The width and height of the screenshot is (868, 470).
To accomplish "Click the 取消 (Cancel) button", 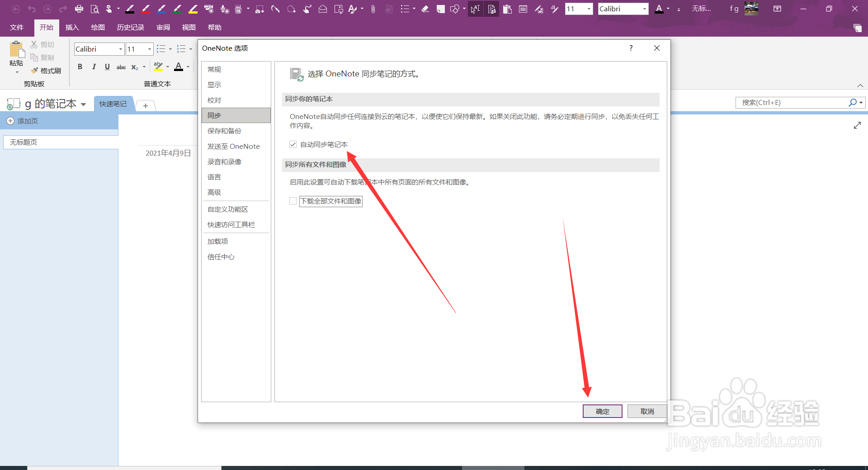I will [x=647, y=411].
